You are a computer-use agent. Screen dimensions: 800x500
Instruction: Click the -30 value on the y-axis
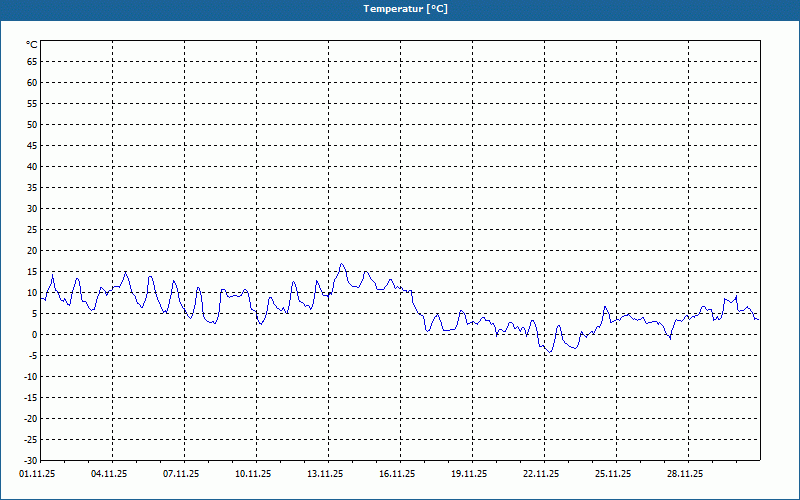coord(30,460)
